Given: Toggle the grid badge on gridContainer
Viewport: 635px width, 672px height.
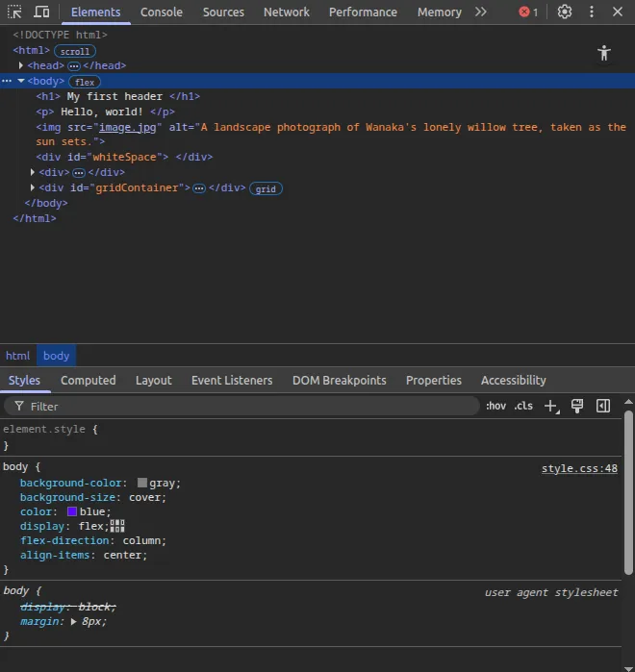Looking at the screenshot, I should [x=266, y=189].
